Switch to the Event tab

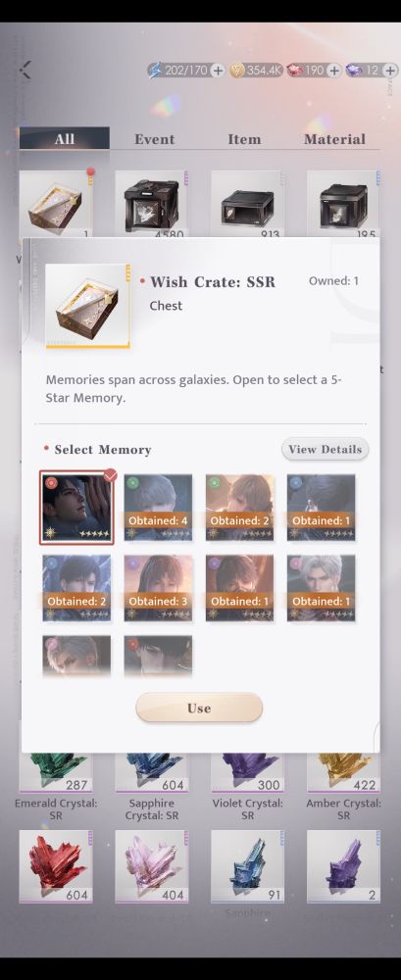click(x=155, y=139)
